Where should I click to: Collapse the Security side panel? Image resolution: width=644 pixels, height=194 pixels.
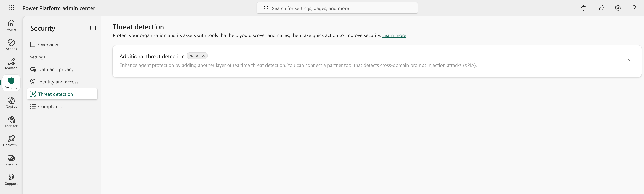tap(93, 28)
